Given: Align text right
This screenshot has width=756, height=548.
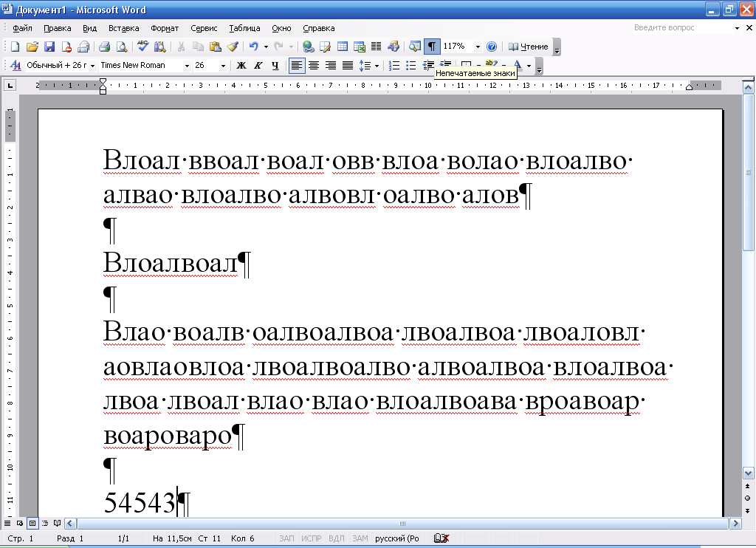Looking at the screenshot, I should 331,65.
